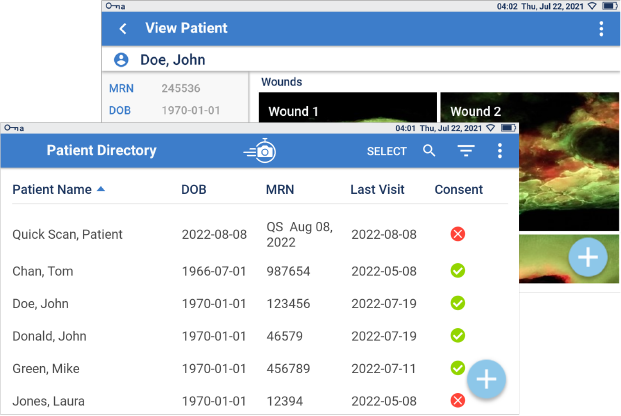Click MRN cell 123456
Screen dimensions: 621x416
(288, 303)
